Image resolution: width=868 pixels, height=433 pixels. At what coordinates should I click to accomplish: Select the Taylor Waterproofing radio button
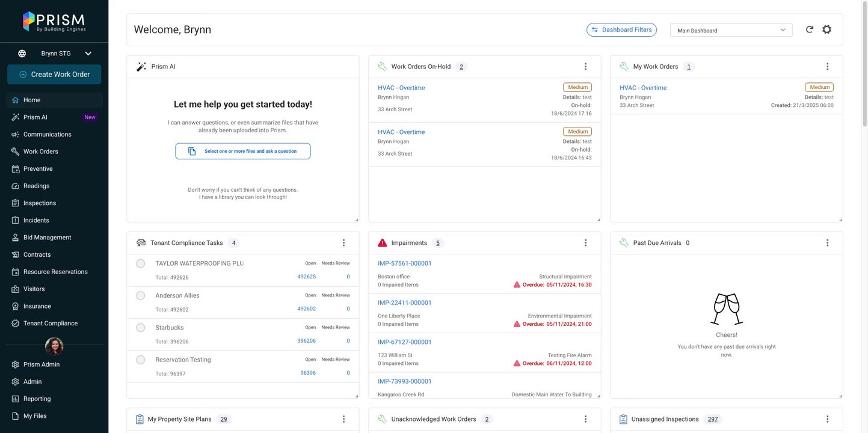tap(141, 263)
